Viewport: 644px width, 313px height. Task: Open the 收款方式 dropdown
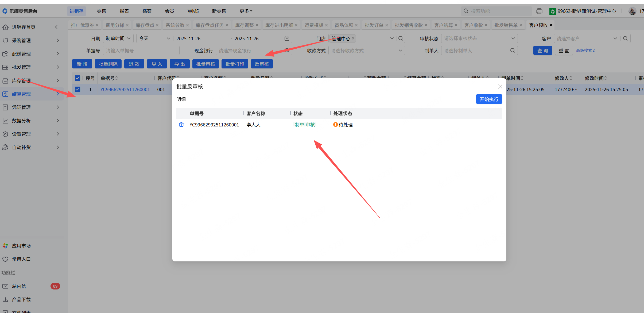click(x=366, y=51)
